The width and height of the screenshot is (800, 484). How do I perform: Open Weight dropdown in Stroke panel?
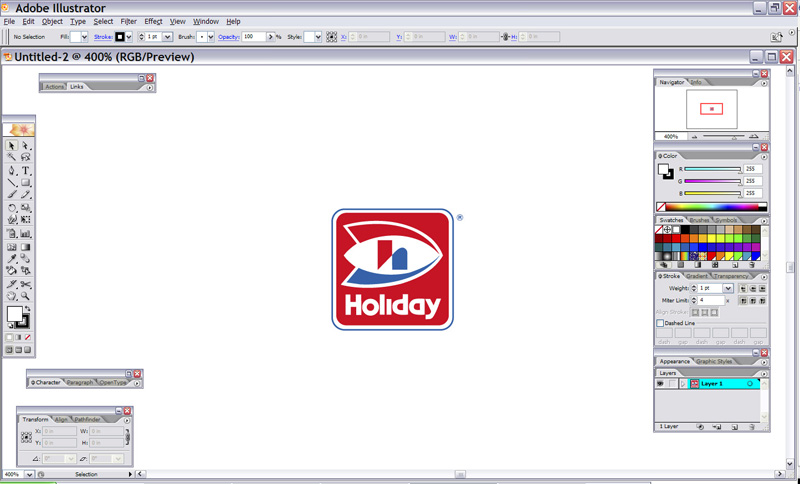tap(728, 289)
